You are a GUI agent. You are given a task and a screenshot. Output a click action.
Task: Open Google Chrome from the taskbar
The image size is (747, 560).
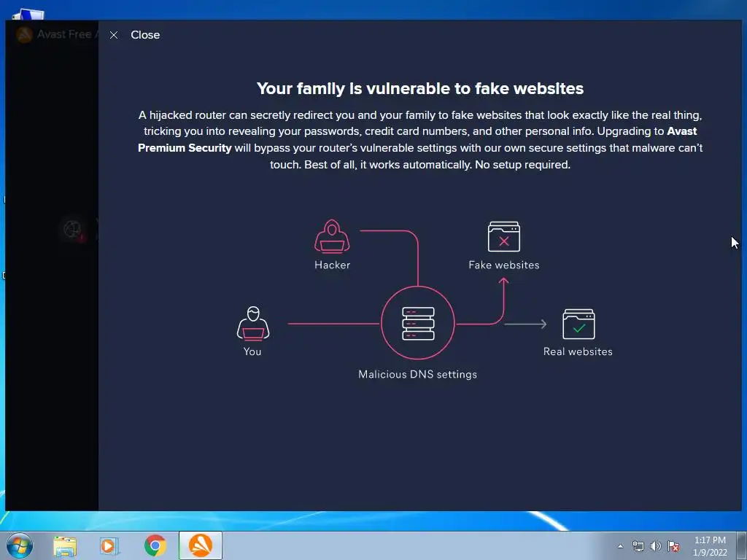tap(155, 545)
